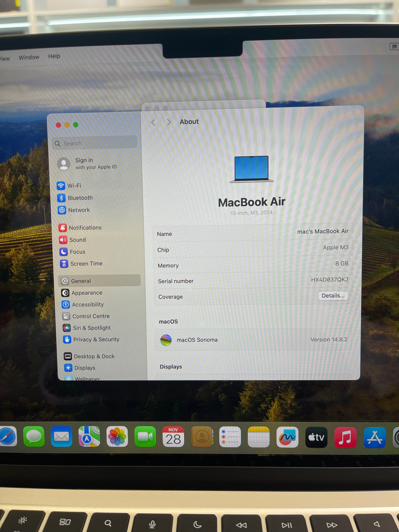Click the macOS Sonoma row

[253, 339]
